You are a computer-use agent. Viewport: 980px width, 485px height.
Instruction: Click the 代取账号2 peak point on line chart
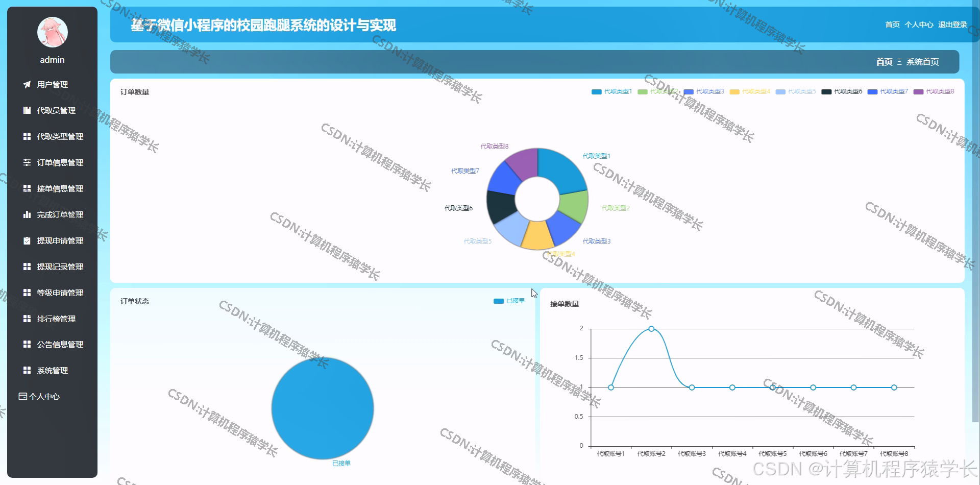(x=651, y=329)
